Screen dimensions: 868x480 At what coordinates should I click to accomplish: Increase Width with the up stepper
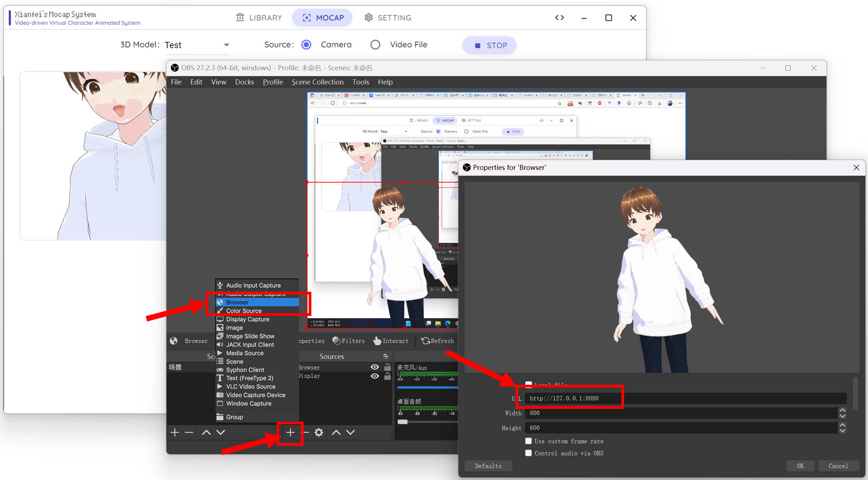(842, 410)
